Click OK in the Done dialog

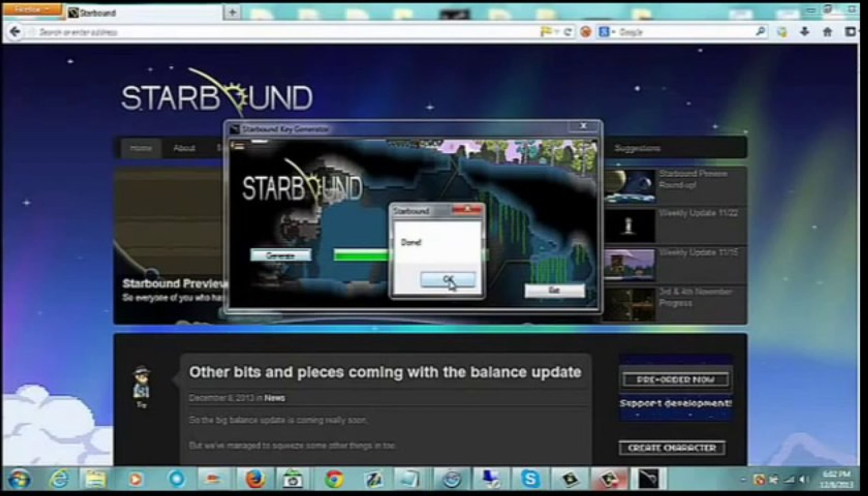tap(448, 279)
